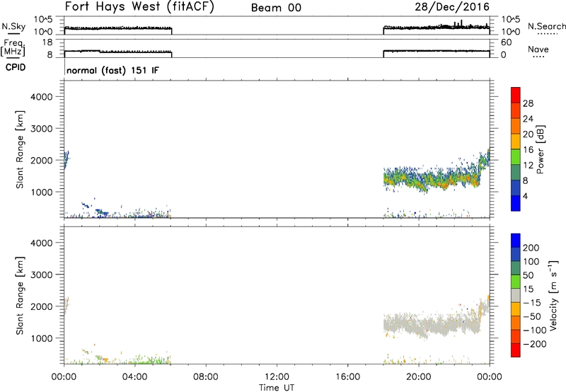Select the 24-28 dB red-orange Power swatch
The width and height of the screenshot is (566, 392).
click(x=516, y=110)
